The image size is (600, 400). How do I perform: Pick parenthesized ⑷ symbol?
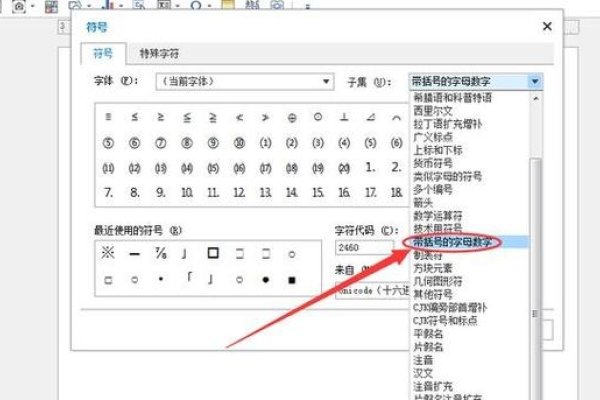click(344, 143)
